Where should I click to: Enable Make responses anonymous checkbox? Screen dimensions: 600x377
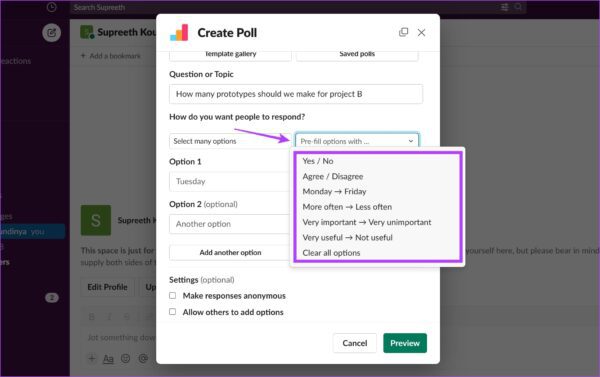pos(173,295)
